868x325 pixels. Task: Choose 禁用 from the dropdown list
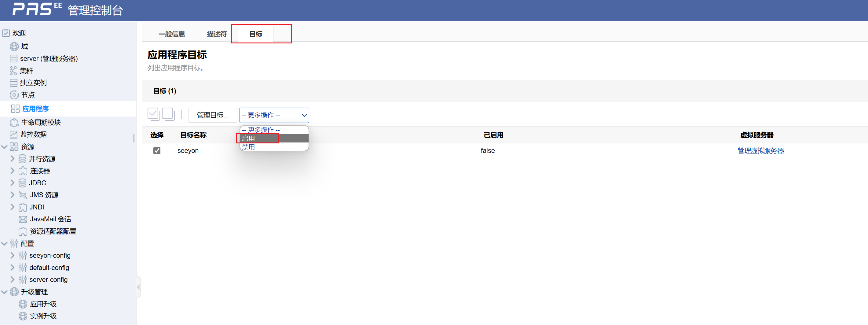tap(274, 147)
